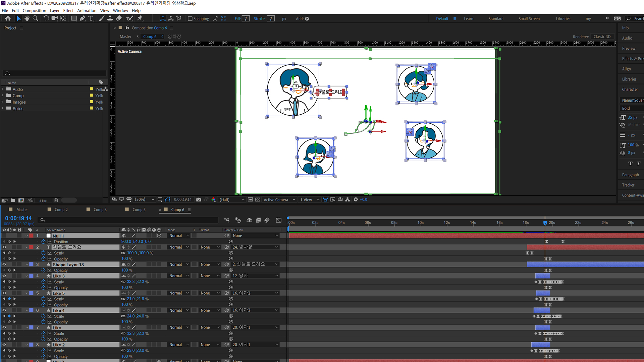Viewport: 644px width, 362px height.
Task: Click the project search field
Action: click(x=55, y=73)
